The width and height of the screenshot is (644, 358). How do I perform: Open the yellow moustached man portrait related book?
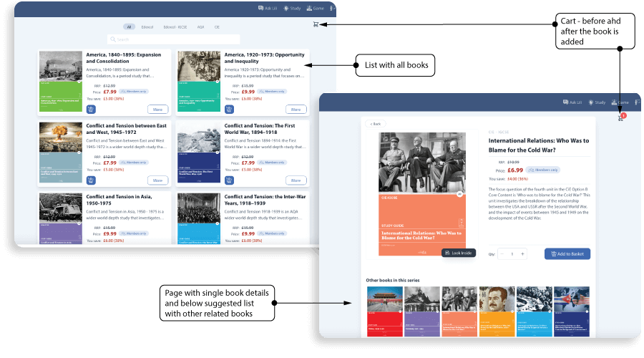[497, 311]
